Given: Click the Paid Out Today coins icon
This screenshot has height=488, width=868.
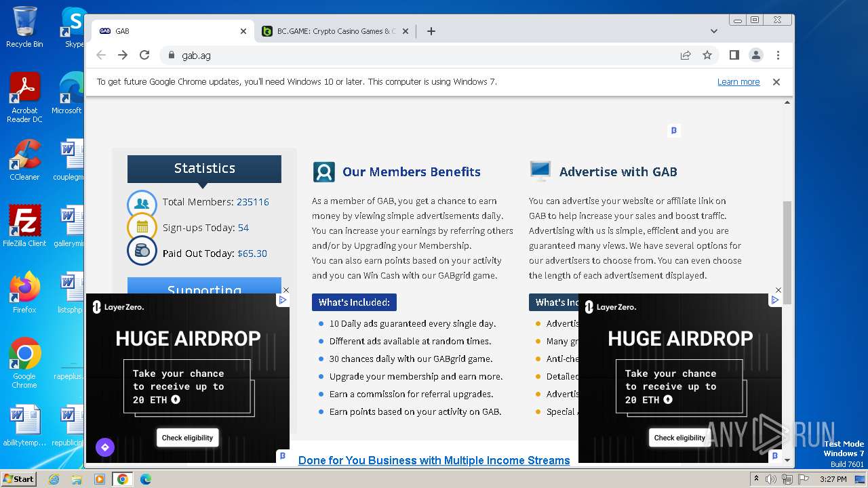Looking at the screenshot, I should (142, 251).
